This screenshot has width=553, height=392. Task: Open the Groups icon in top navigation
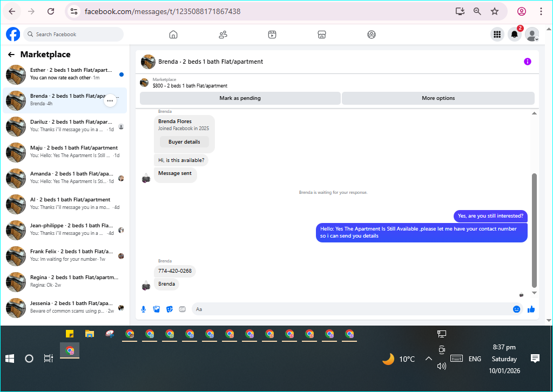tap(372, 35)
